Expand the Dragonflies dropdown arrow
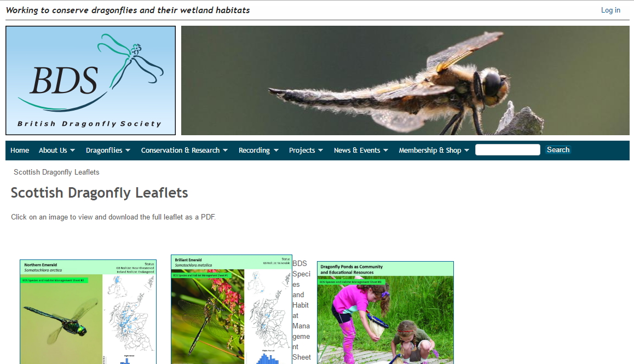The image size is (634, 364). (x=128, y=151)
